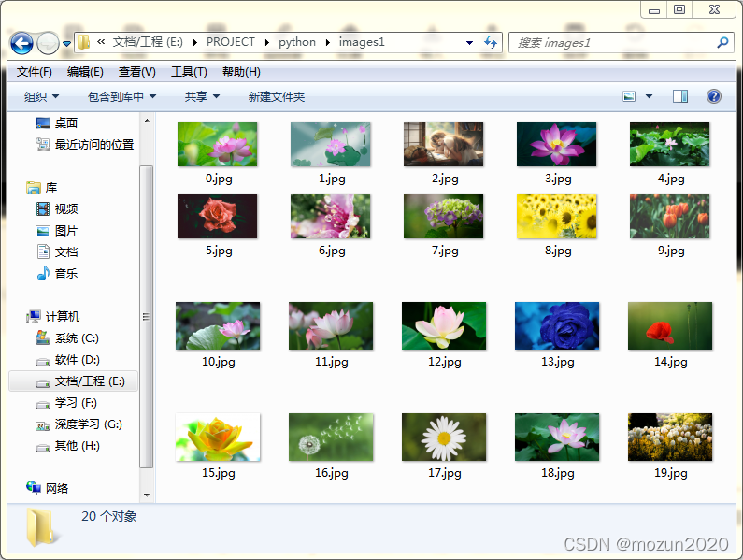The width and height of the screenshot is (743, 560).
Task: Open the blue Help question-mark icon
Action: pyautogui.click(x=714, y=96)
